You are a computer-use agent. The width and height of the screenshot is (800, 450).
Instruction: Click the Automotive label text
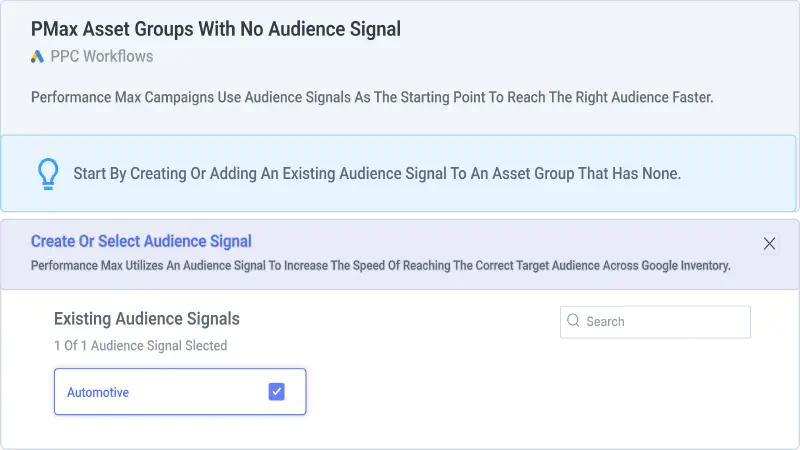click(98, 392)
